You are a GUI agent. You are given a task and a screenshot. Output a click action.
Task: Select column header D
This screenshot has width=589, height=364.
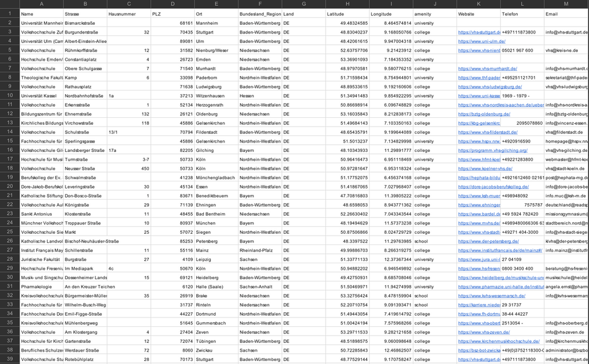point(173,4)
